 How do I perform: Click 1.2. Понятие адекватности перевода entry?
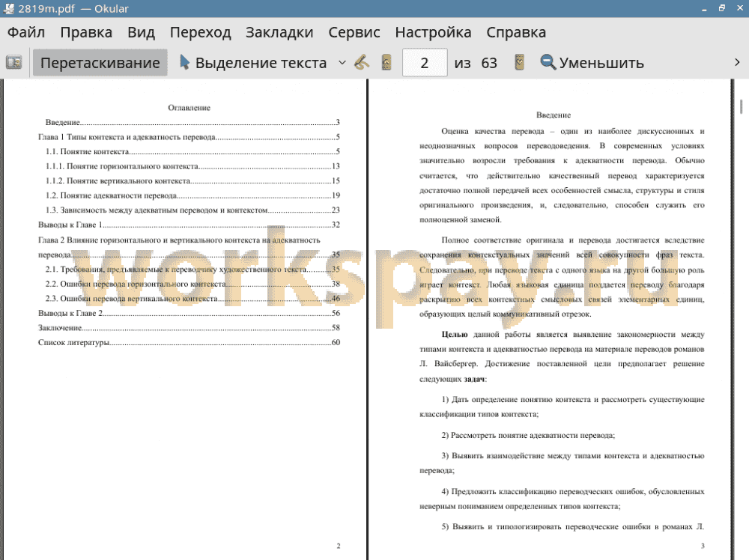(192, 195)
